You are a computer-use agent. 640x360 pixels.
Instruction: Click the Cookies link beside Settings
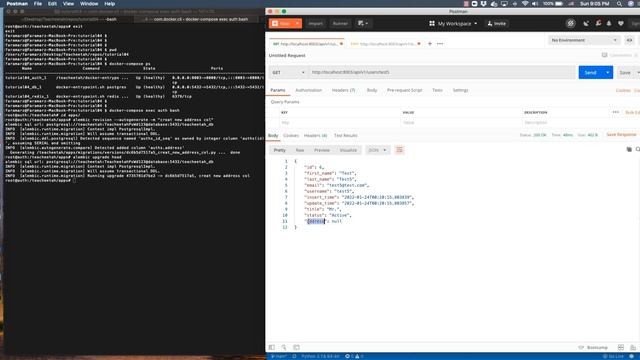(623, 90)
